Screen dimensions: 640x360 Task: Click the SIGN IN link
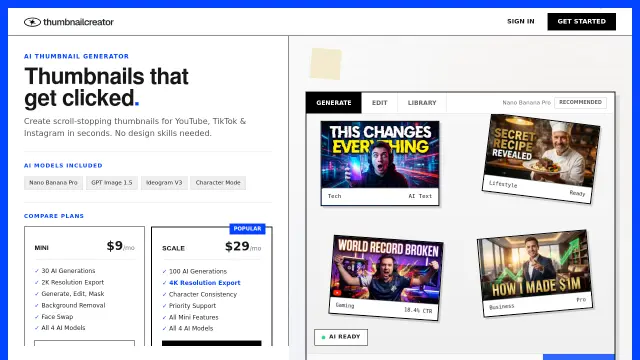point(520,21)
